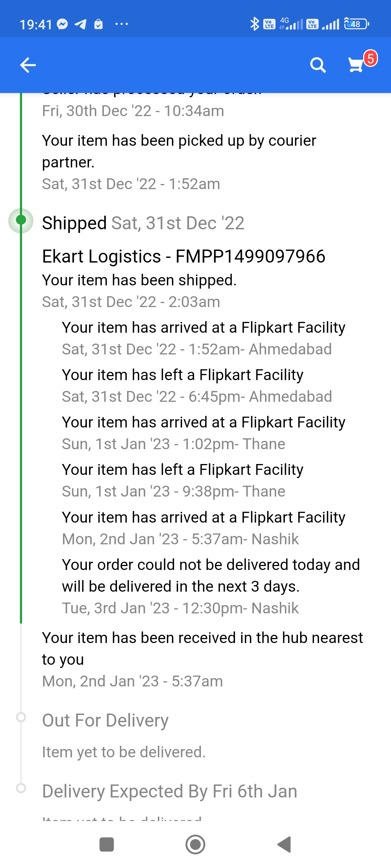Screen dimensions: 391x868
Task: Tap the Out For Delivery heading
Action: 105,720
